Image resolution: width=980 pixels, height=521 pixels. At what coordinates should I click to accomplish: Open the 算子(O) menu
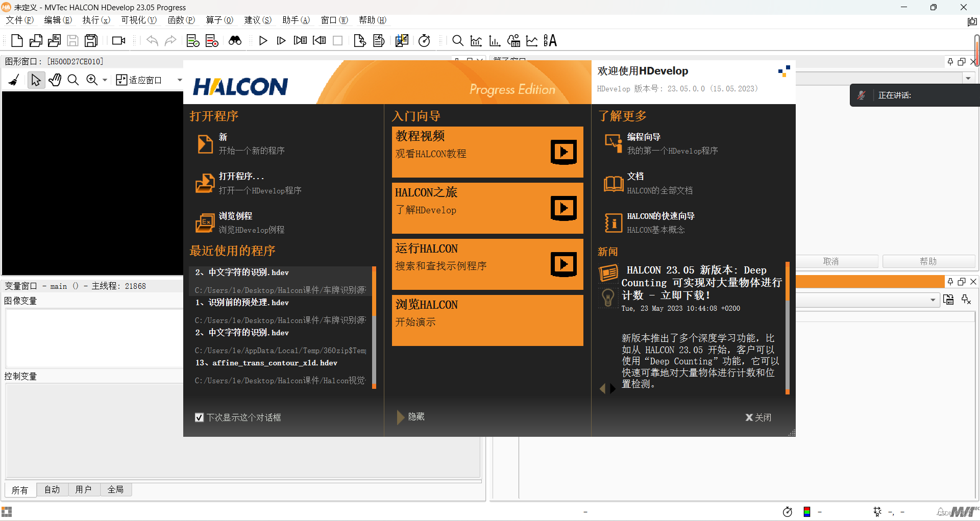point(219,20)
